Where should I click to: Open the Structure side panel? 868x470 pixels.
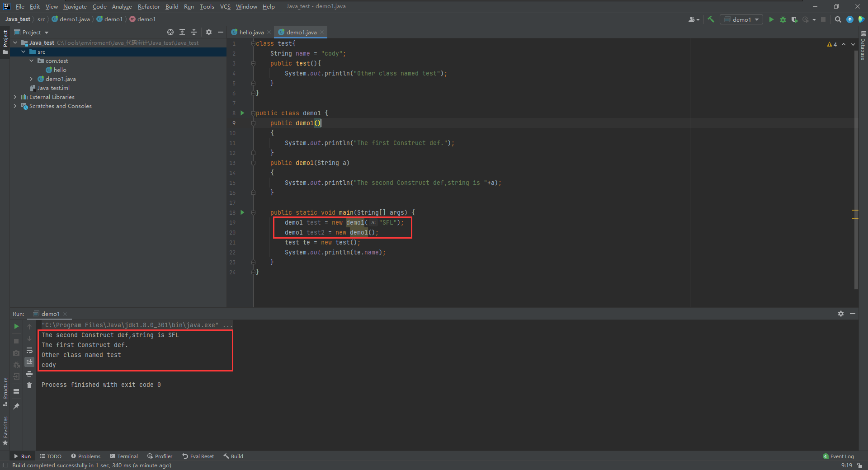[5, 391]
